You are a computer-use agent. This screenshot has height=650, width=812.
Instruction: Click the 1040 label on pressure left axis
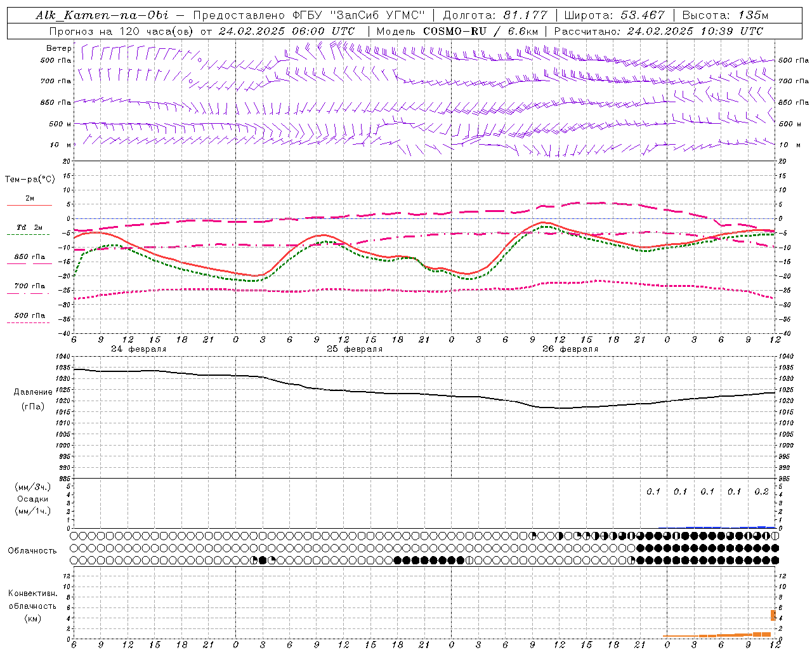(x=63, y=357)
